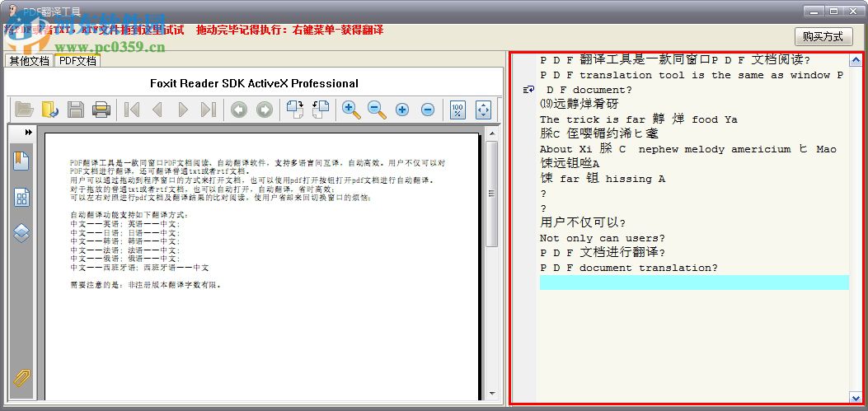Go to the first page
868x411 pixels.
coord(132,110)
